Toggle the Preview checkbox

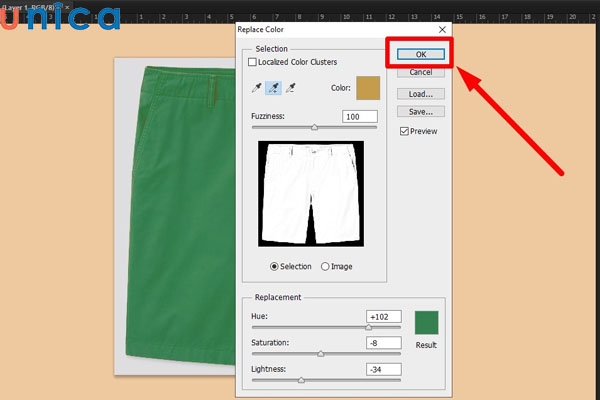[404, 131]
